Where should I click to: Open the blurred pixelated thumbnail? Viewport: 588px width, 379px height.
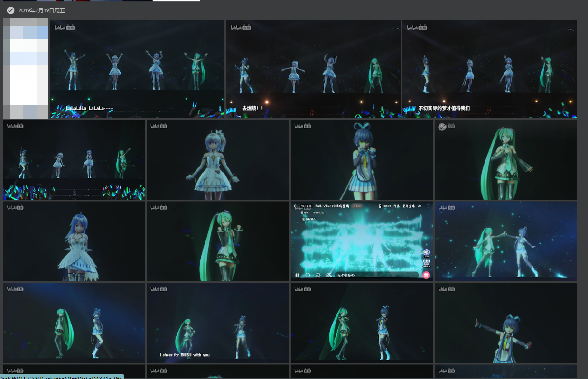[26, 69]
